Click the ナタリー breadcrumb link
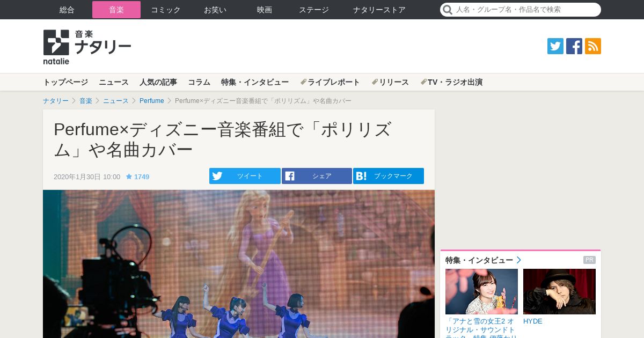 (56, 101)
